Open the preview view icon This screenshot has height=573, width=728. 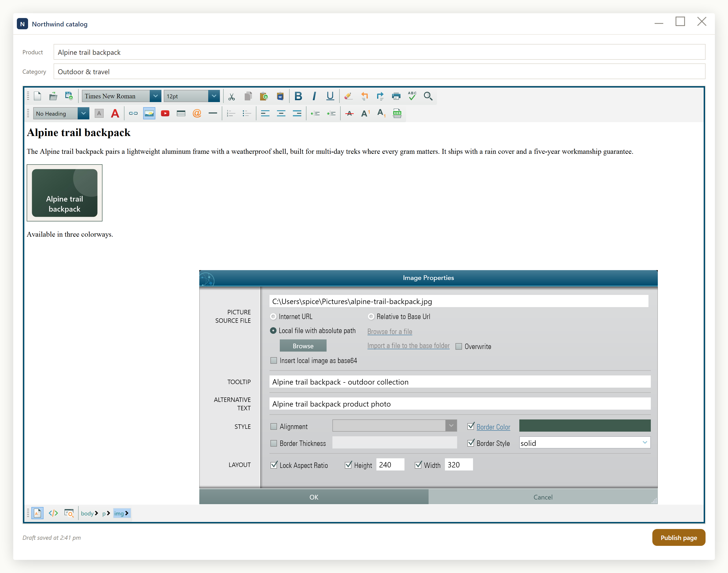click(69, 513)
